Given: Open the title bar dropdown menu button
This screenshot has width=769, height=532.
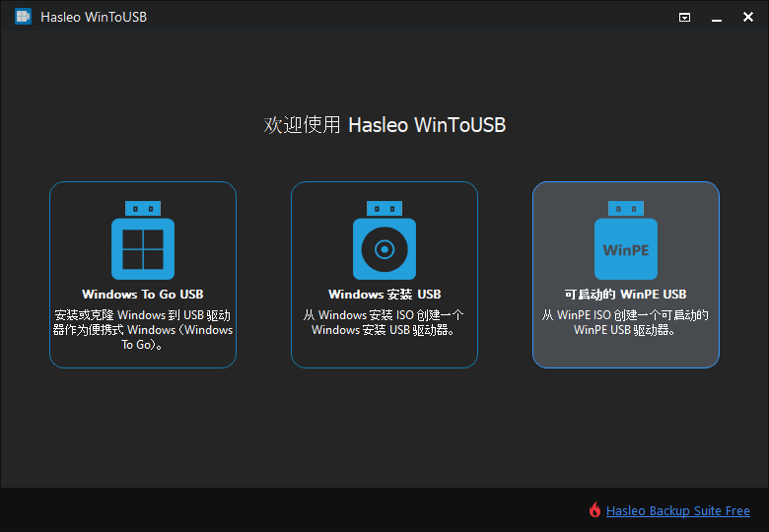Looking at the screenshot, I should (684, 18).
